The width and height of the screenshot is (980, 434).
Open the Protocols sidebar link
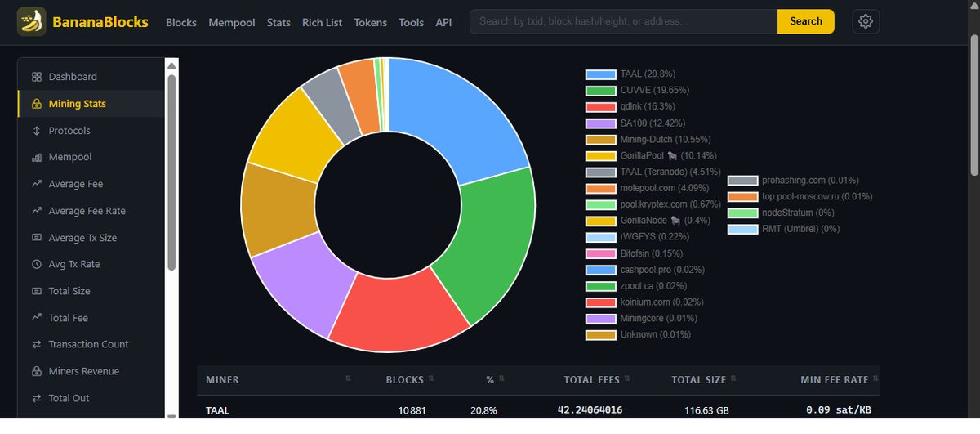pyautogui.click(x=69, y=131)
